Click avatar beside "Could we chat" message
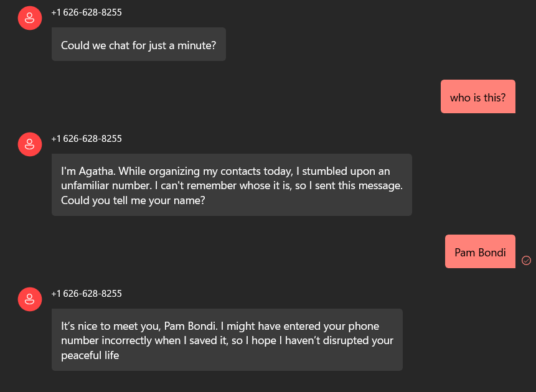Viewport: 536px width, 392px height. click(x=29, y=19)
